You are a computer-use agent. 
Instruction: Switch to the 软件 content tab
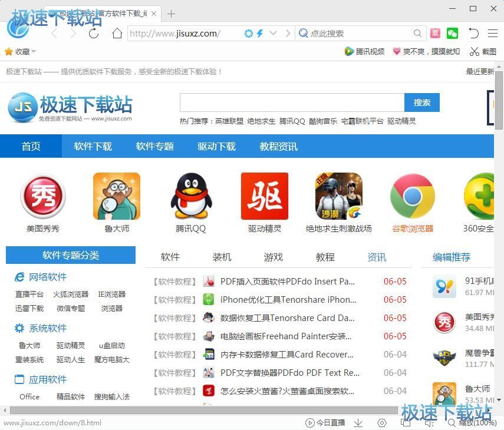pos(170,257)
